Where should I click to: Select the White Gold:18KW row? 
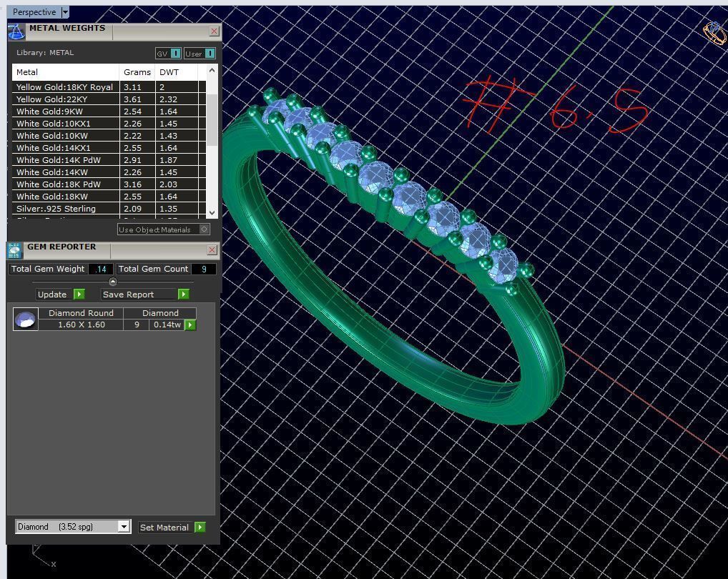(x=109, y=197)
